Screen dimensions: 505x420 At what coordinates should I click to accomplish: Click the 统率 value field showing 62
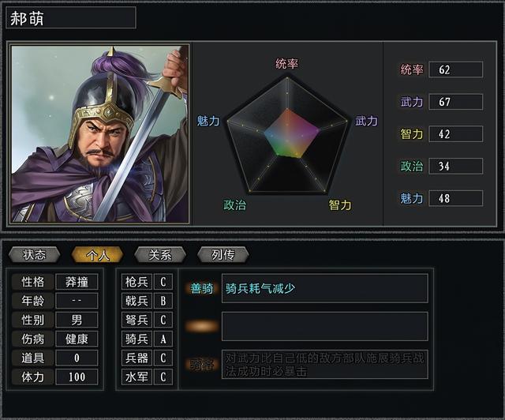(x=455, y=69)
